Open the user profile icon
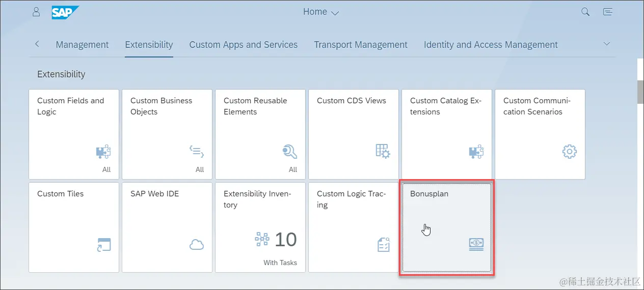This screenshot has height=290, width=644. click(36, 12)
